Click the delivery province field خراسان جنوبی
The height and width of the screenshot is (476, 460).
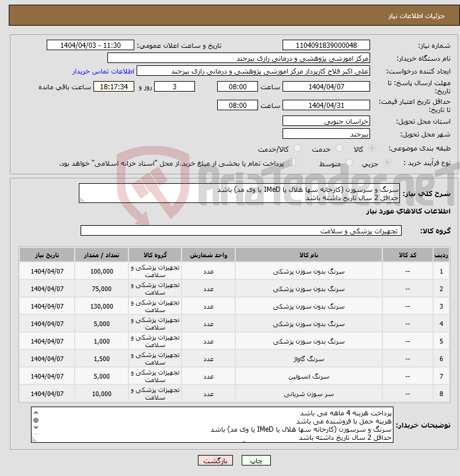326,121
